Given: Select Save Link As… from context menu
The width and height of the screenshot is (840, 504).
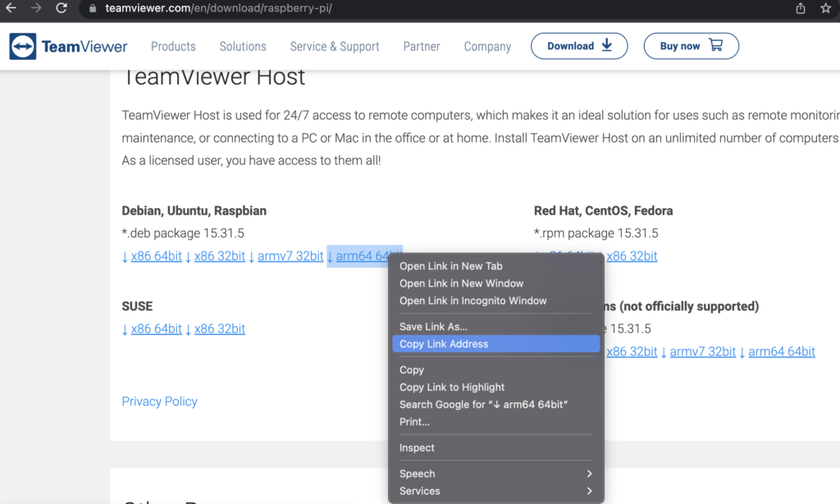Looking at the screenshot, I should pyautogui.click(x=496, y=326).
